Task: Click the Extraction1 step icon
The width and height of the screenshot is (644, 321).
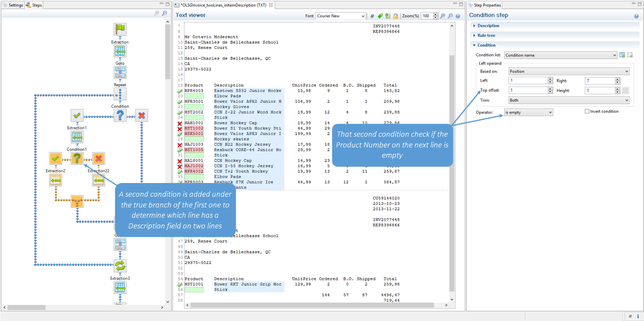Action: [x=77, y=137]
